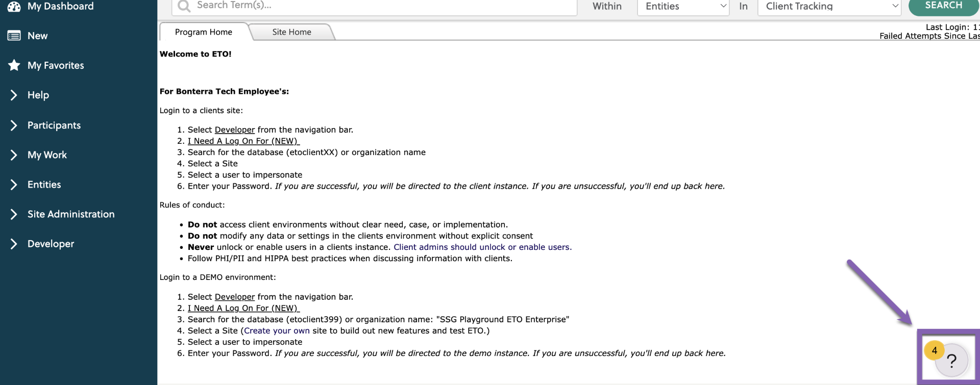Click the 'Rules of conduct:' text
Image resolution: width=980 pixels, height=385 pixels.
[192, 204]
